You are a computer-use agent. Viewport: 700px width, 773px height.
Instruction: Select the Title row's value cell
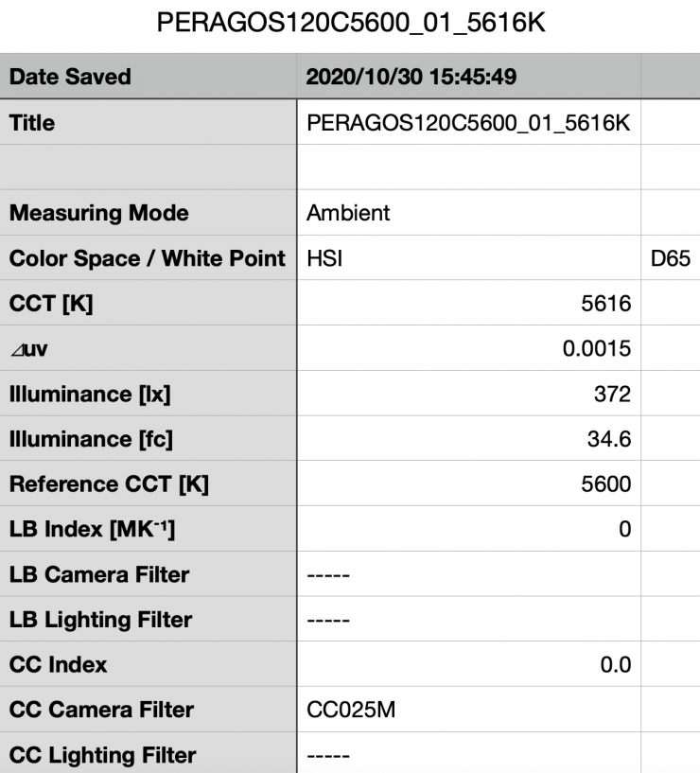point(468,123)
